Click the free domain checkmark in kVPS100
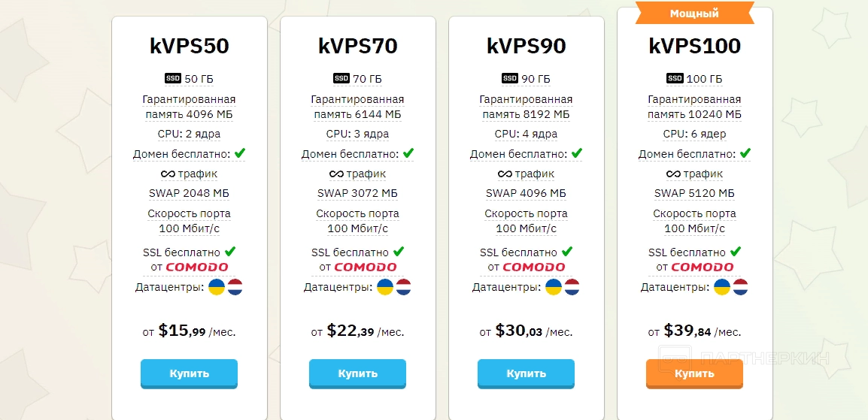 pyautogui.click(x=745, y=153)
